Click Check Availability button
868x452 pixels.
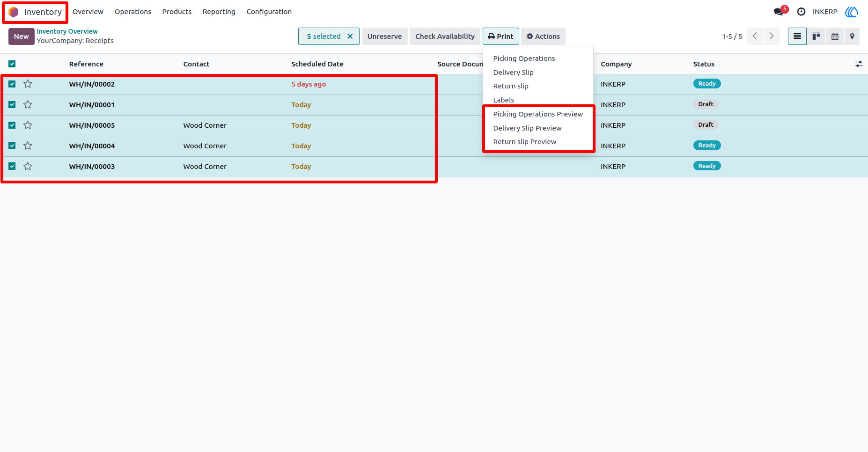click(x=445, y=36)
